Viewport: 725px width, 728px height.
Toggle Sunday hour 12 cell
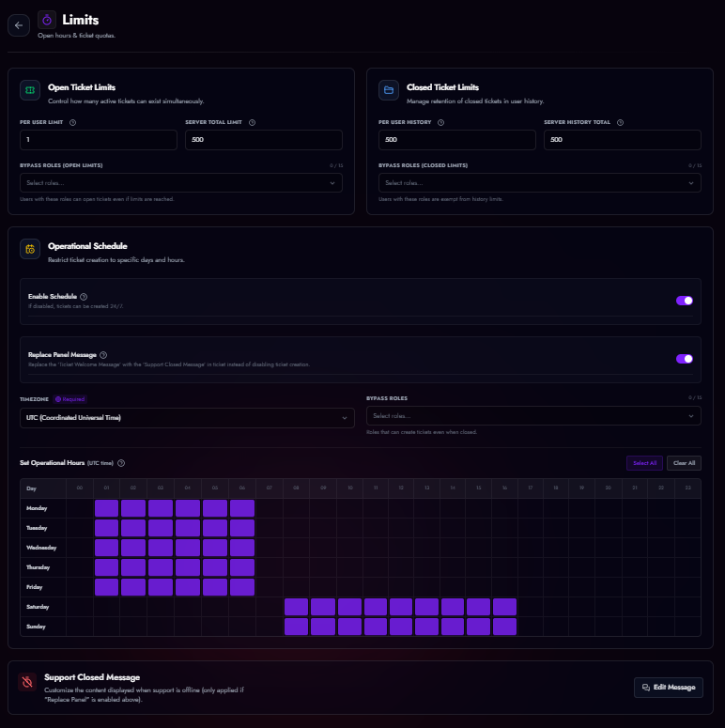tap(401, 627)
